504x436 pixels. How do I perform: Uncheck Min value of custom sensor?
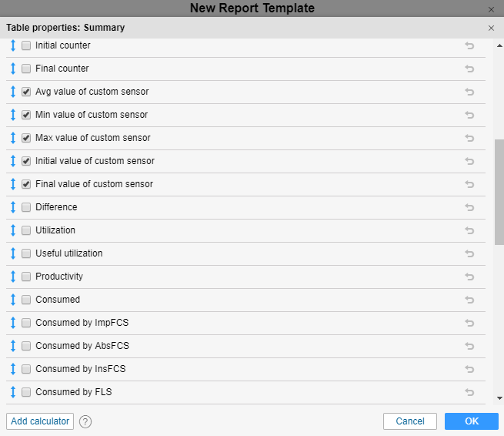(x=26, y=115)
